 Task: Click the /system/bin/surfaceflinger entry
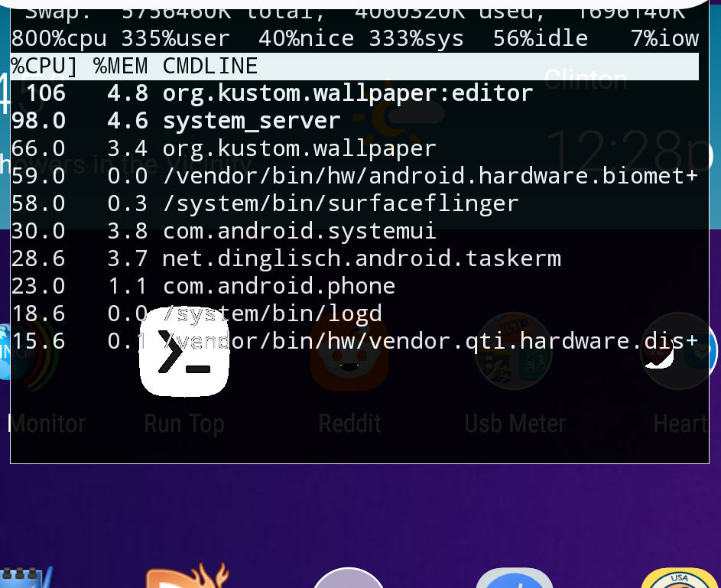point(340,203)
